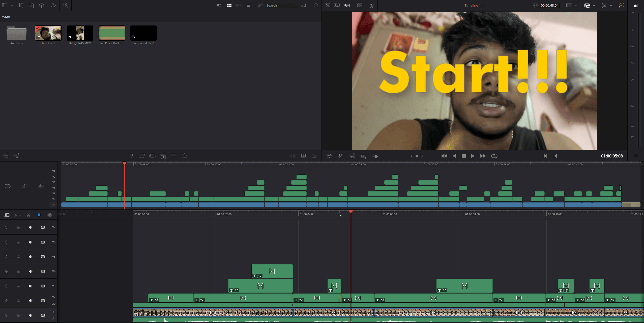Click the Import Media Folder icon

pos(31,5)
